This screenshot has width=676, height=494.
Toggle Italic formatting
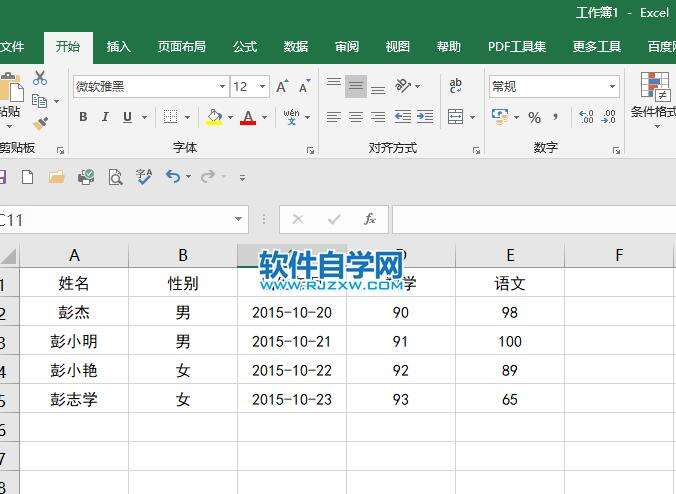tap(105, 117)
